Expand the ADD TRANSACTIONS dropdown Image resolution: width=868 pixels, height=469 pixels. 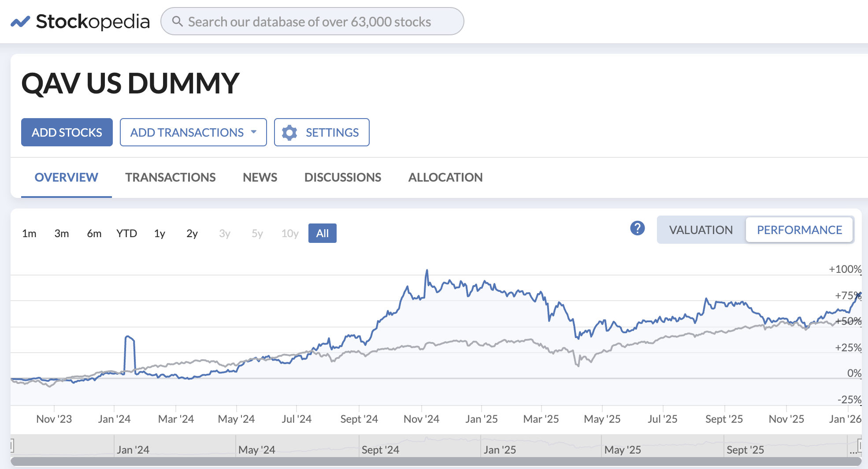coord(193,132)
